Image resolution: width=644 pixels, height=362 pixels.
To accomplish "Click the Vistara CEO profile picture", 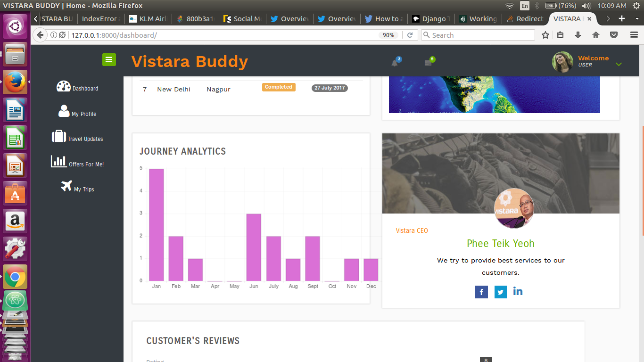I will click(514, 208).
